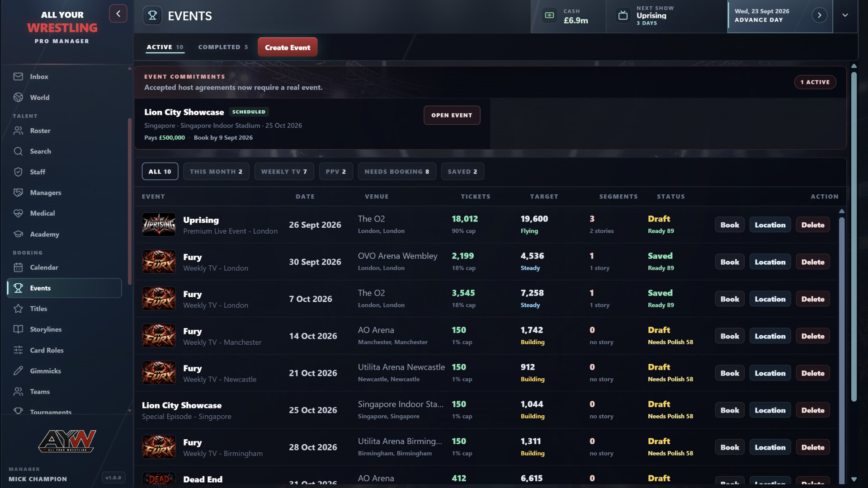The height and width of the screenshot is (488, 868).
Task: Click the Roster people icon
Action: pos(18,131)
